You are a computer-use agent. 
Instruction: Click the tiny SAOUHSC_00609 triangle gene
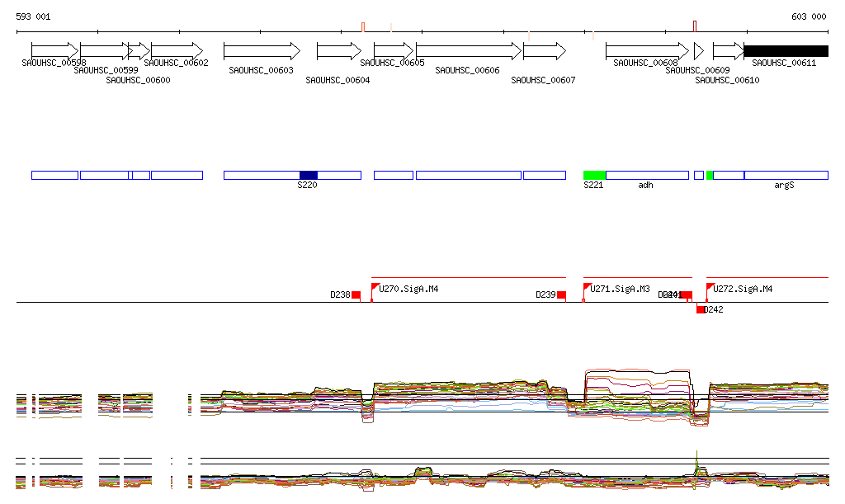[x=699, y=51]
